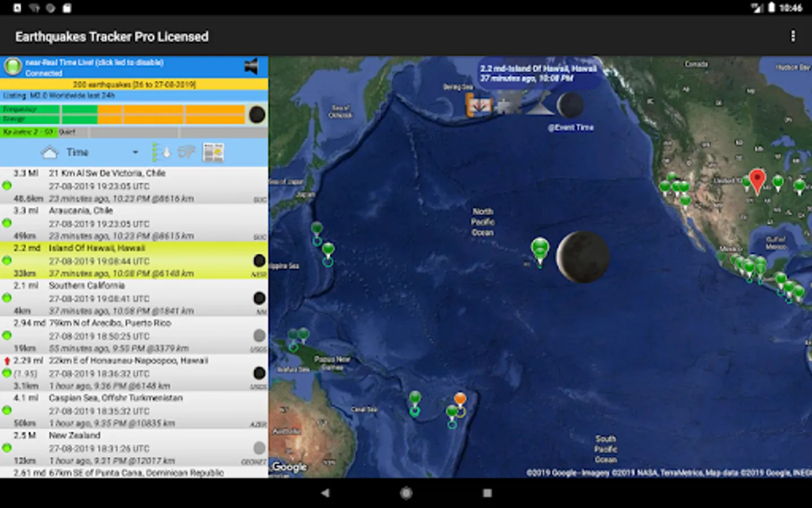Open the three-dot overflow menu
The height and width of the screenshot is (508, 812).
[793, 36]
